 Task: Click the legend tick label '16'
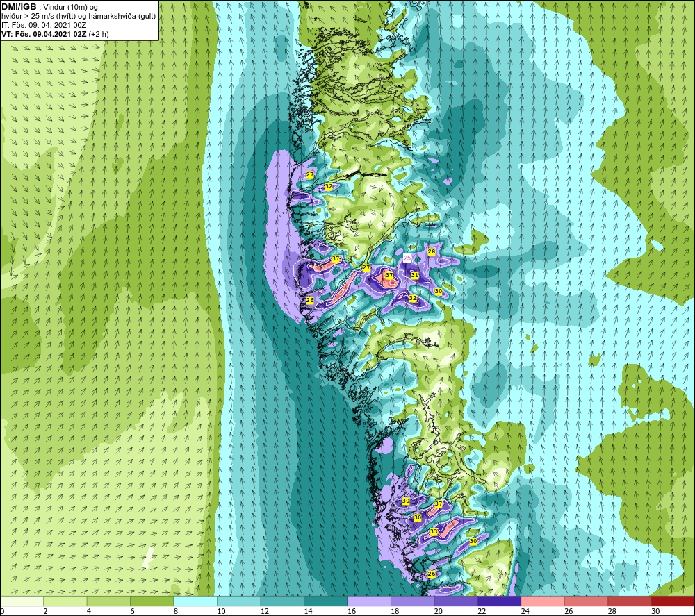(351, 612)
